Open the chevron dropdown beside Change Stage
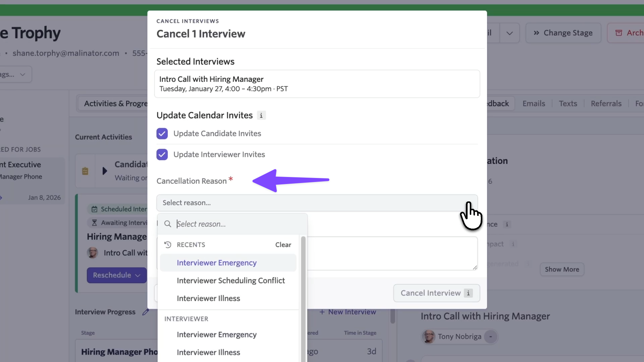The height and width of the screenshot is (362, 644). [x=509, y=33]
